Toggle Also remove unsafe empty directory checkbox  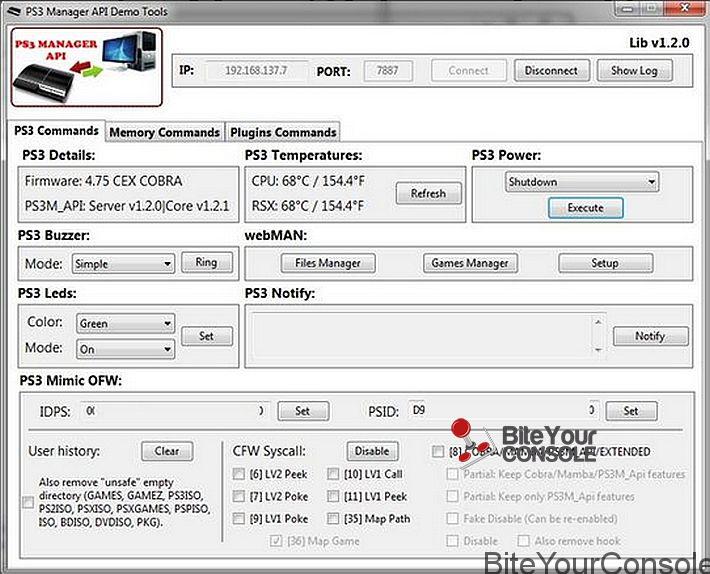tap(28, 502)
